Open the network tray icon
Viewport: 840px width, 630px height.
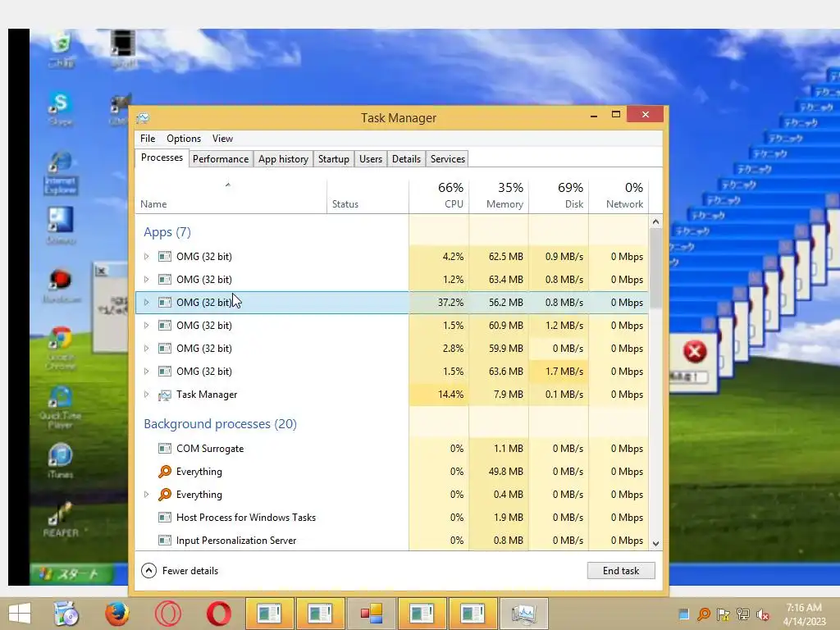tap(742, 614)
